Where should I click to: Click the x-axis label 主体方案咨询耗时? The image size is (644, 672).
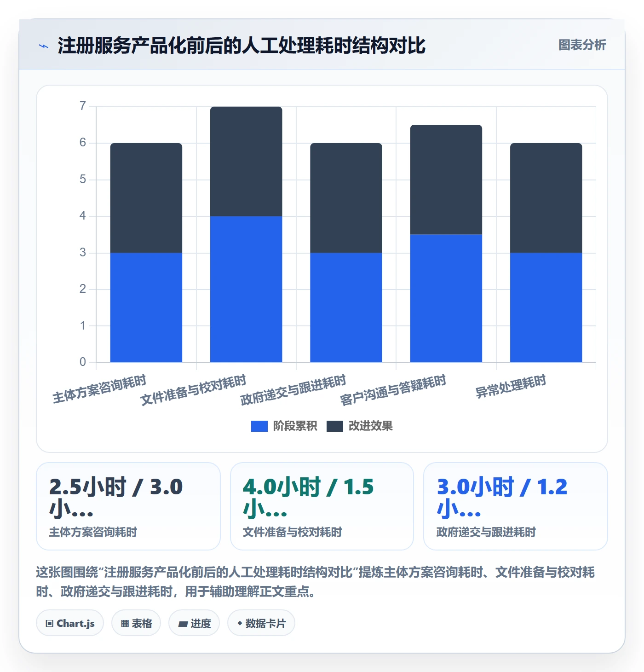(x=99, y=389)
